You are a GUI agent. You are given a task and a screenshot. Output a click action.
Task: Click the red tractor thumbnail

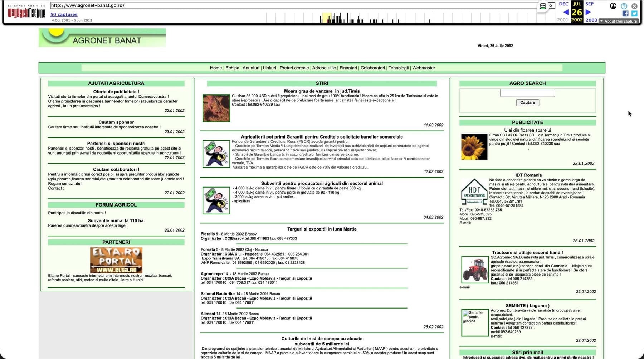(x=475, y=270)
